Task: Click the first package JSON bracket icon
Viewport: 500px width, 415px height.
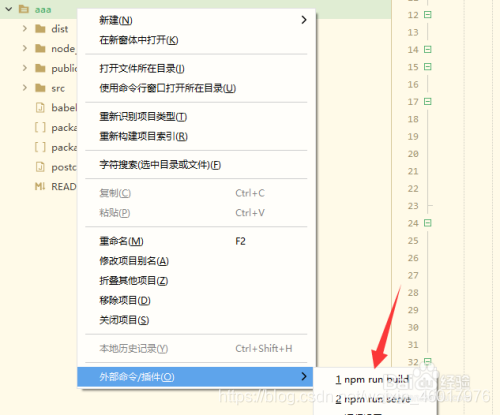Action: pyautogui.click(x=40, y=127)
